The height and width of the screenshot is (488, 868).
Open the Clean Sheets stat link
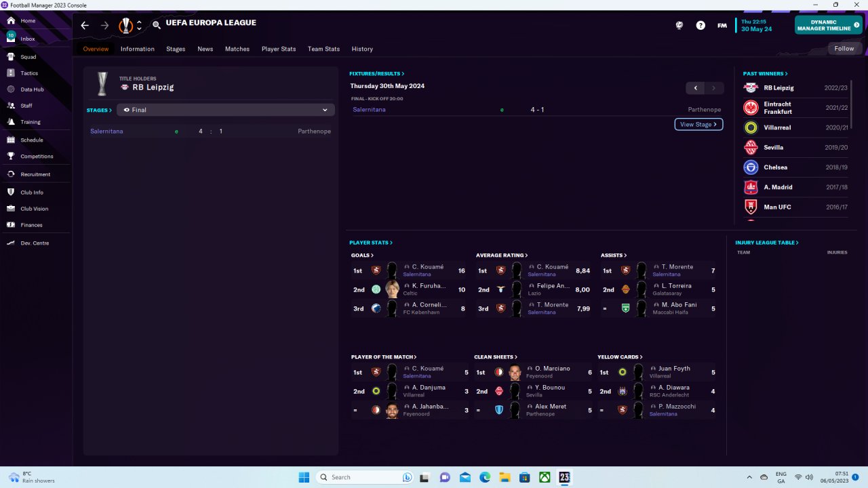495,357
